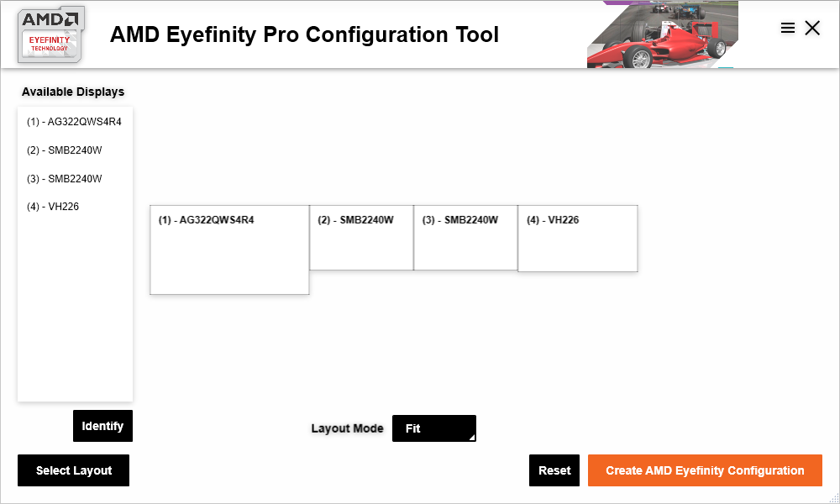Screen dimensions: 840x504
Task: Click the red race car banner image
Action: click(x=663, y=34)
